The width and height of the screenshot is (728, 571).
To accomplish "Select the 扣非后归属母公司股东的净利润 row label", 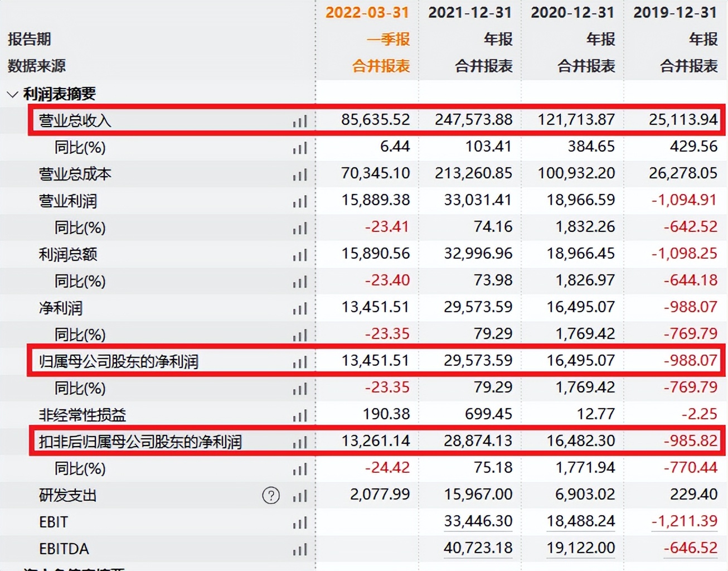I will pyautogui.click(x=140, y=442).
